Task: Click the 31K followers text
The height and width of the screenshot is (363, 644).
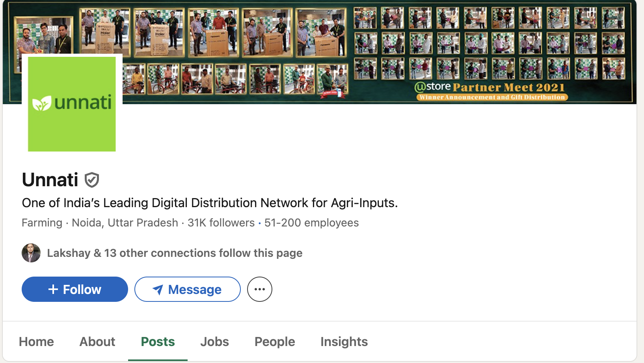Action: tap(221, 223)
